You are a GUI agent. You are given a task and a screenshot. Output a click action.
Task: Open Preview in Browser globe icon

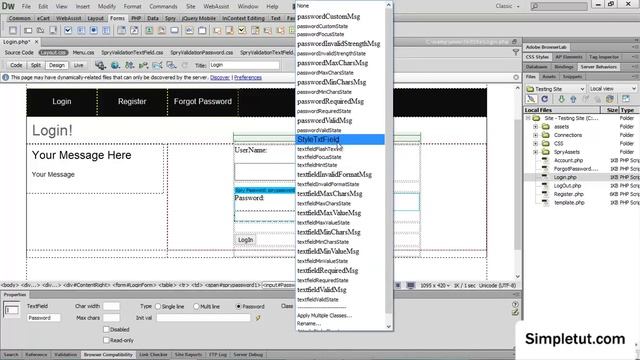click(x=116, y=65)
